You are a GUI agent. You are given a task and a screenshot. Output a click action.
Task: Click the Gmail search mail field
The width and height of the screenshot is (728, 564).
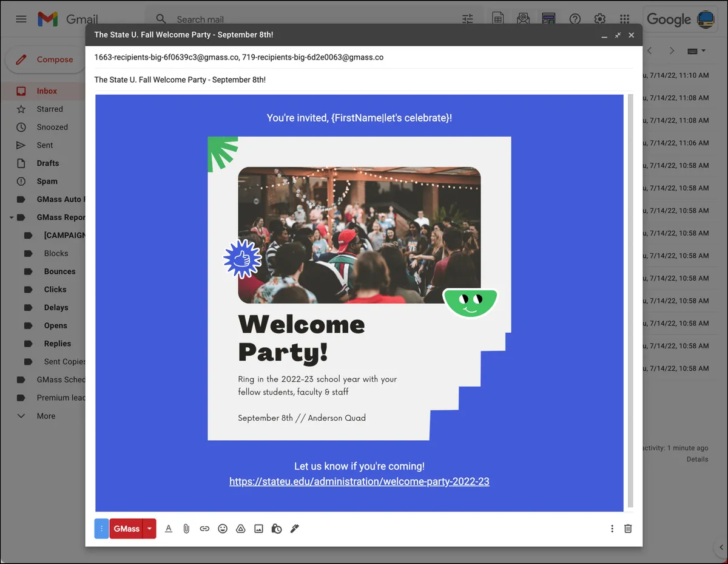click(x=312, y=19)
